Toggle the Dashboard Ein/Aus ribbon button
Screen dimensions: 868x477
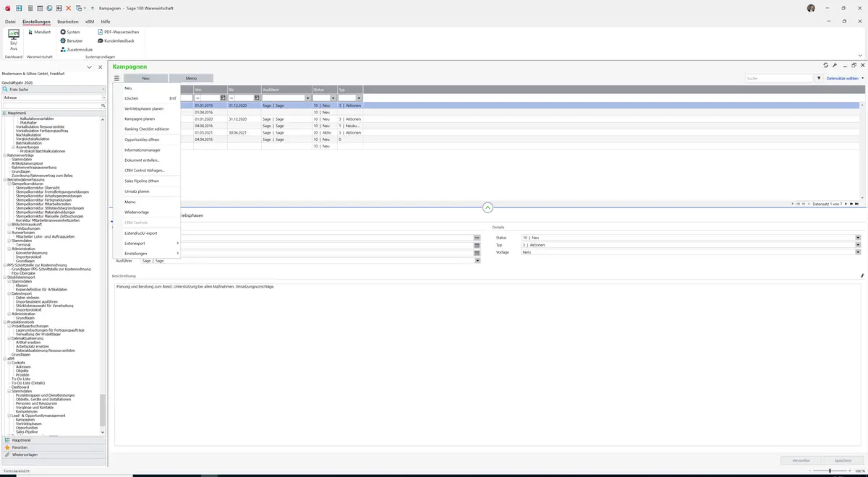pos(14,40)
